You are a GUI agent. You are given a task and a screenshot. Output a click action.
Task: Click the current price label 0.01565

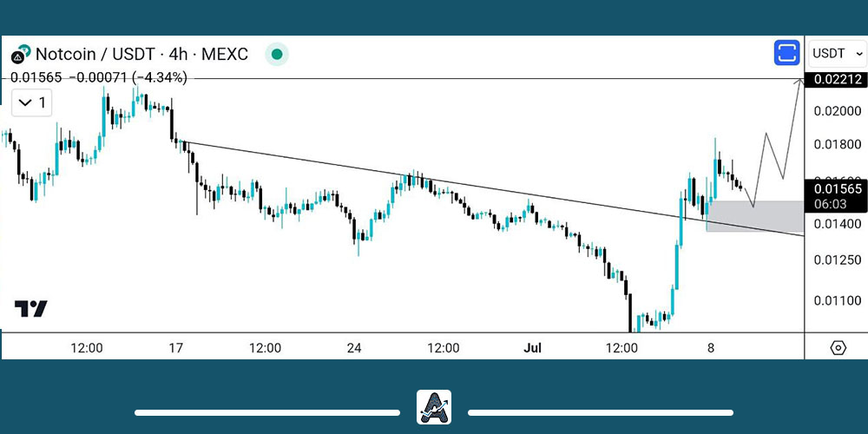[x=837, y=188]
